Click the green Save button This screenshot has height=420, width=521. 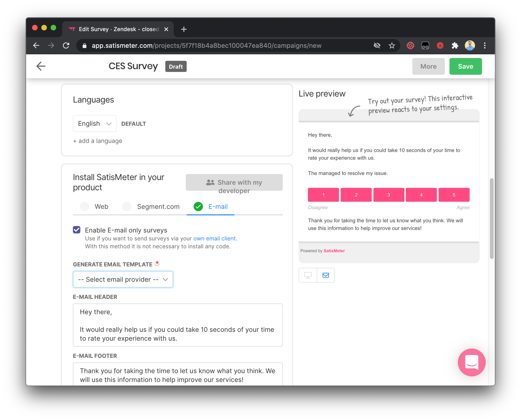click(x=465, y=66)
